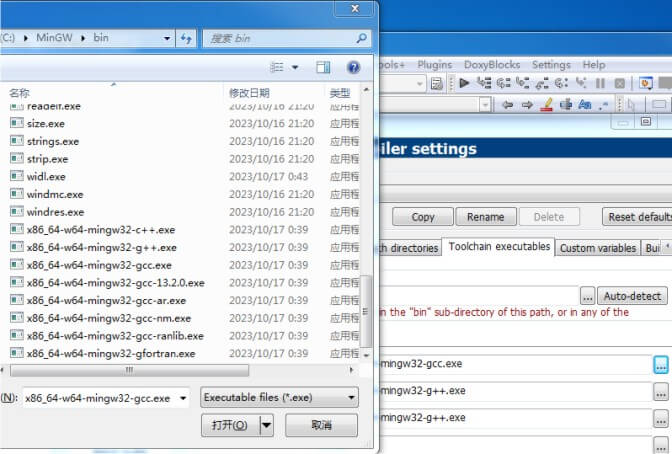Click the Step out debugger icon
The width and height of the screenshot is (672, 454).
(542, 83)
